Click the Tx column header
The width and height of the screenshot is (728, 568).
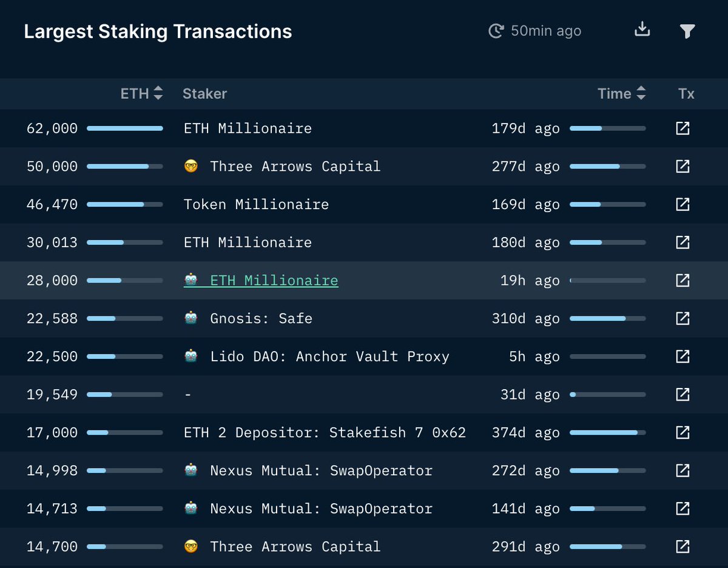coord(686,93)
